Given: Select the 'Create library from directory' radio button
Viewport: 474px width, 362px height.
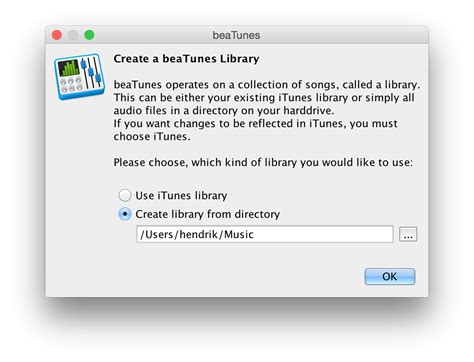Looking at the screenshot, I should [125, 214].
